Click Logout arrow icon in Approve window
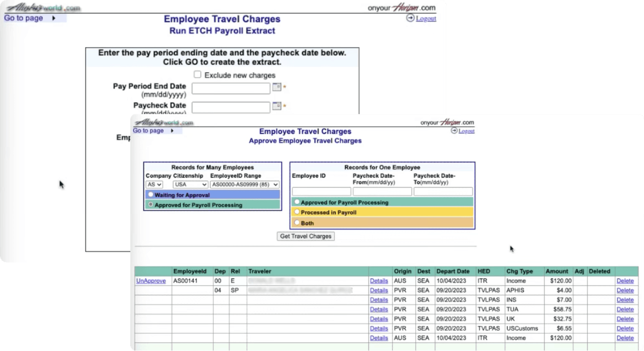Image resolution: width=644 pixels, height=351 pixels. pyautogui.click(x=454, y=131)
